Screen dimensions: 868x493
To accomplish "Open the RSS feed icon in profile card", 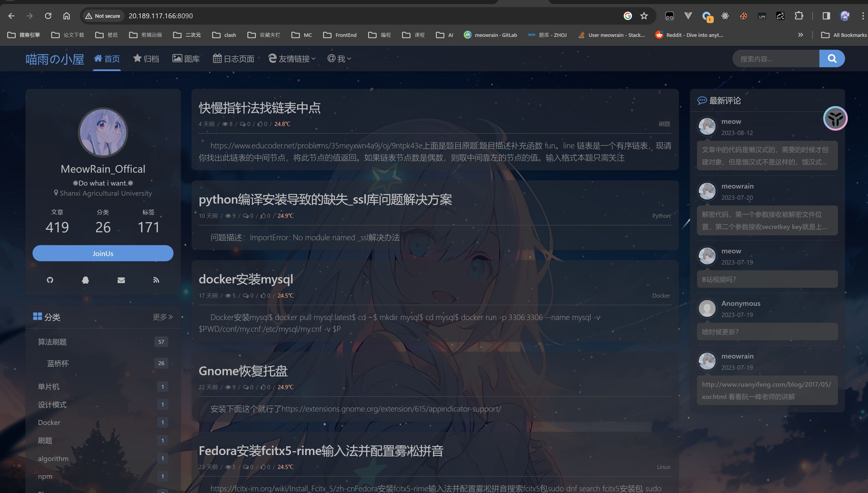I will (156, 280).
